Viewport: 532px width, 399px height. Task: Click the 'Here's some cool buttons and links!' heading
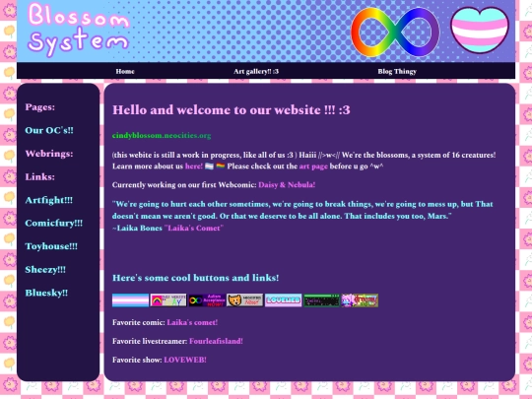[x=196, y=278]
